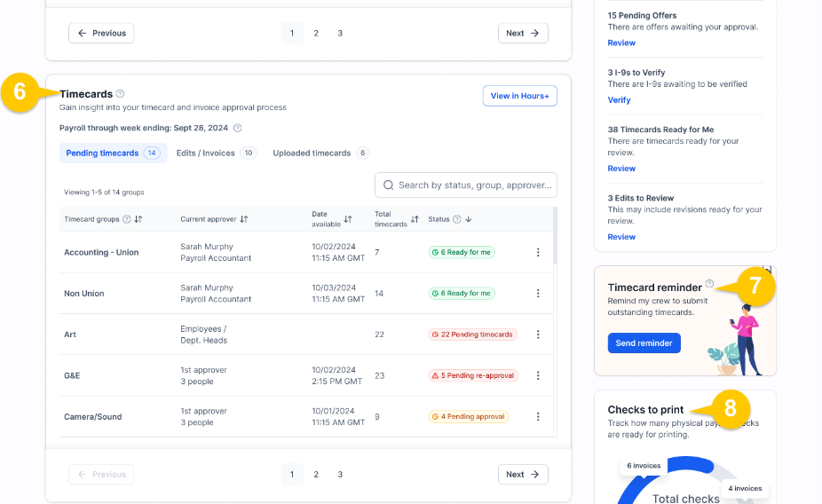Click View in Hours+ button
The height and width of the screenshot is (504, 822).
coord(519,96)
